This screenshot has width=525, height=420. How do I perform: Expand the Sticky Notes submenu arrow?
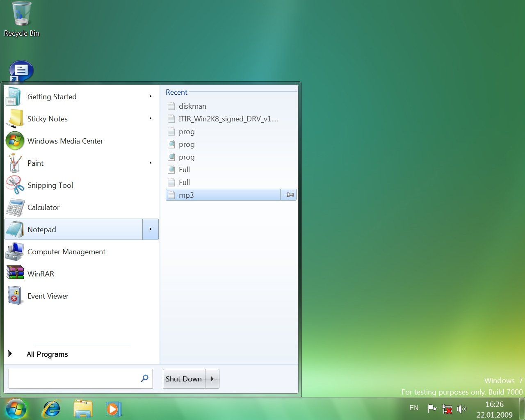click(151, 119)
